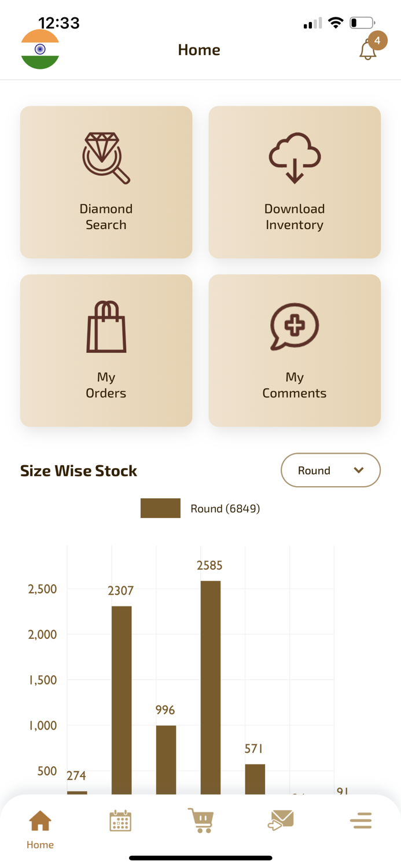
Task: Open the Round shape dropdown
Action: 330,470
